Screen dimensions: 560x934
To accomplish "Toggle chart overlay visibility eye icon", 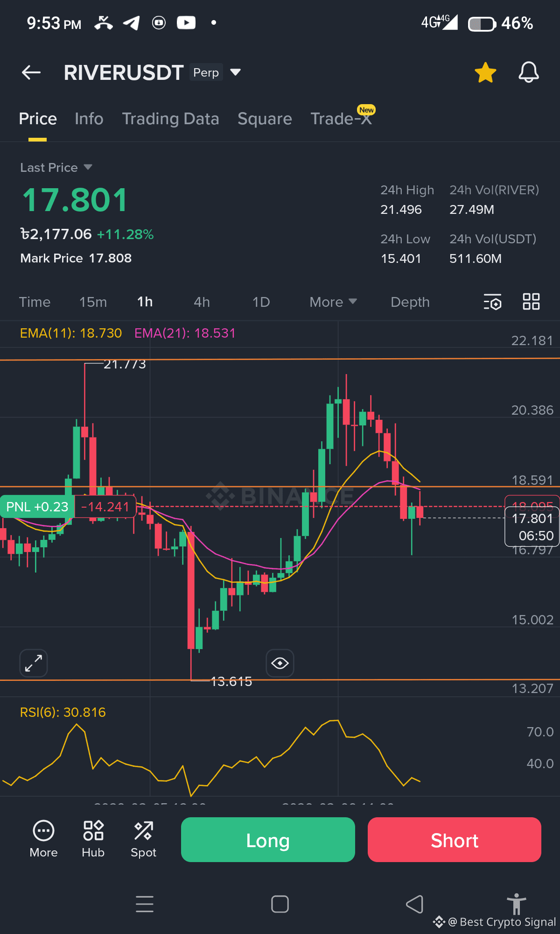I will click(x=280, y=663).
